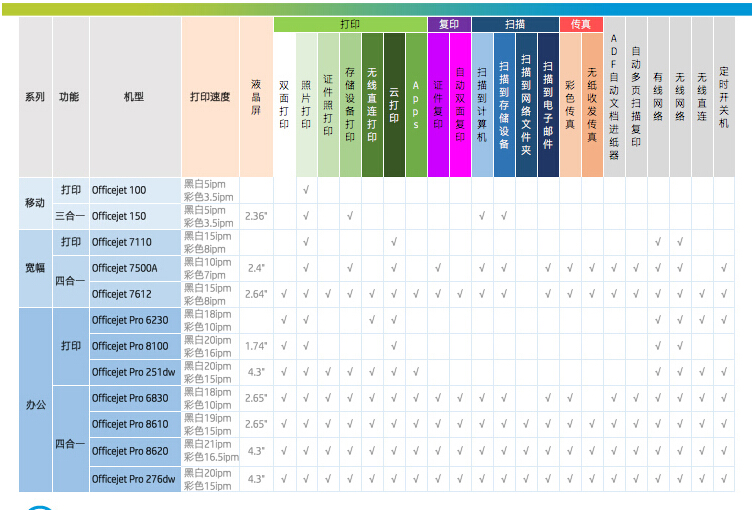756x510 pixels.
Task: Select the 移动 series cell
Action: click(35, 203)
